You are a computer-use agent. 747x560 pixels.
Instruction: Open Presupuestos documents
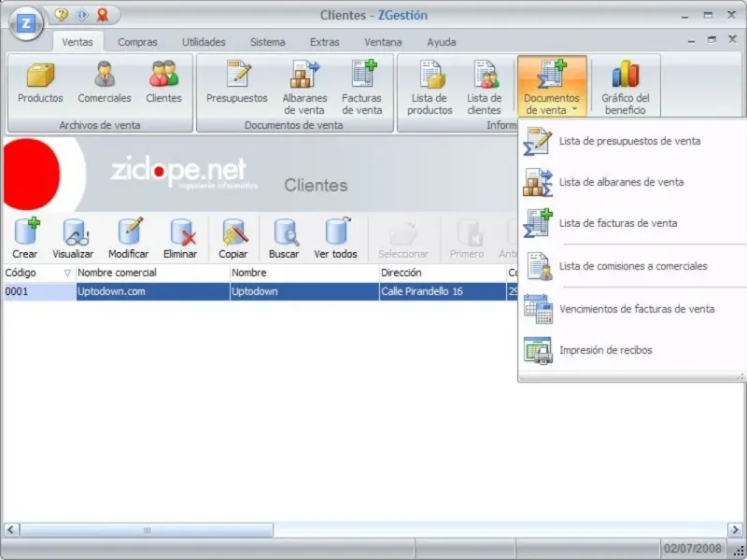(237, 82)
